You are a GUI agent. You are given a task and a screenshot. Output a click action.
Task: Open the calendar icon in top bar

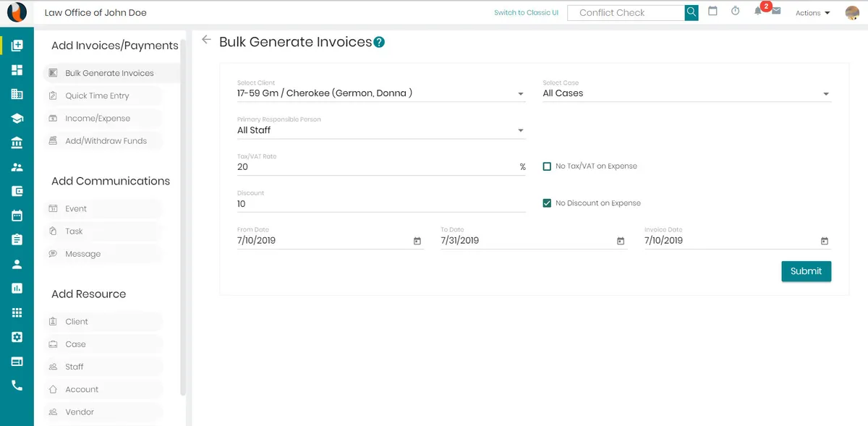(712, 12)
